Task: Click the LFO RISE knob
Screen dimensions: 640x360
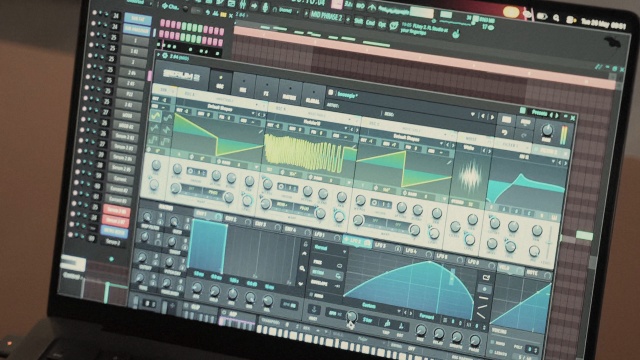Action: (421, 330)
